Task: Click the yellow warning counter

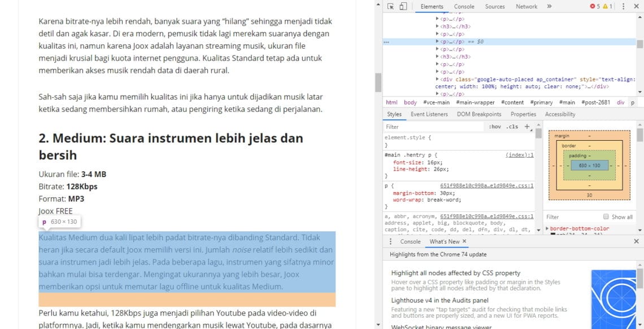Action: 606,6
